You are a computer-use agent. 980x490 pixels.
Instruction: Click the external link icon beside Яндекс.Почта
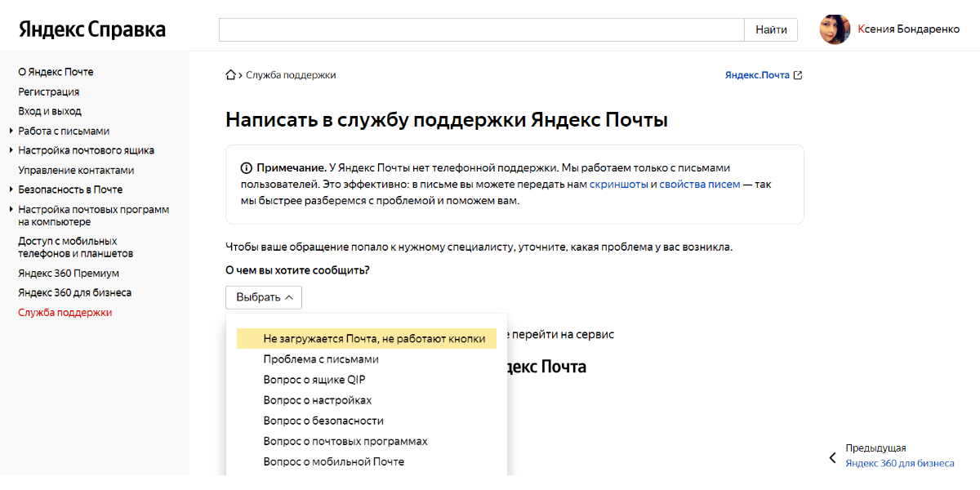[798, 75]
